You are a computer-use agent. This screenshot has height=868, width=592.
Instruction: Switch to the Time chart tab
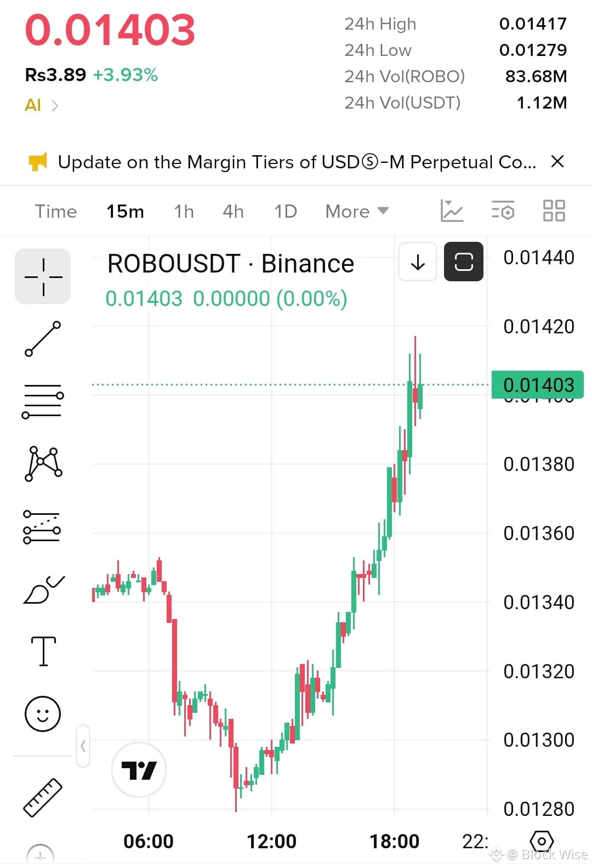pos(56,211)
